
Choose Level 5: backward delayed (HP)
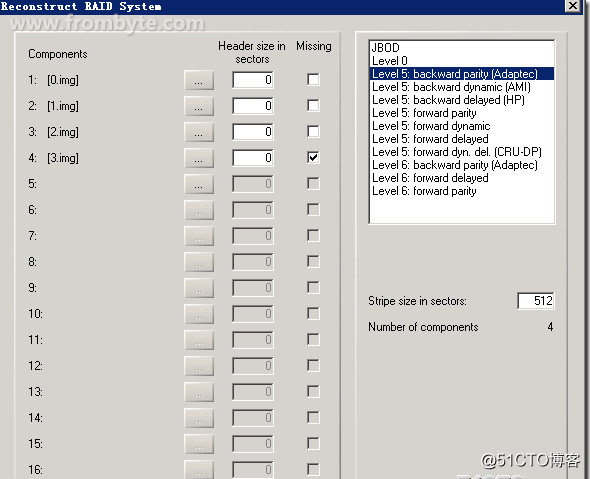[462, 100]
